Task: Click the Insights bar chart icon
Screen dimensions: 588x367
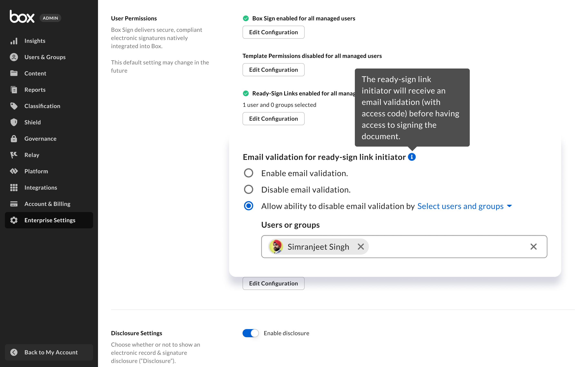Action: point(14,41)
